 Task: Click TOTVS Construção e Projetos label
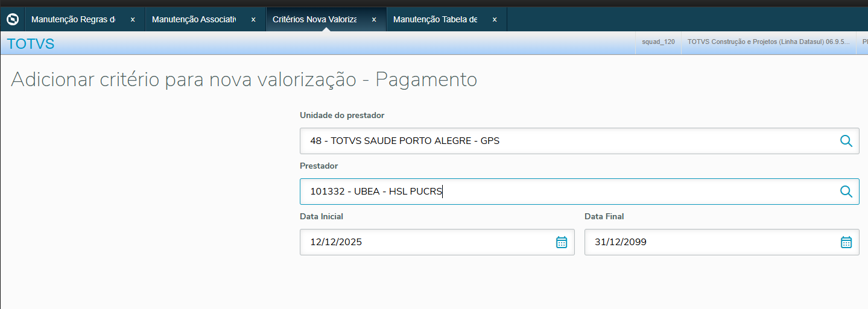click(x=768, y=43)
